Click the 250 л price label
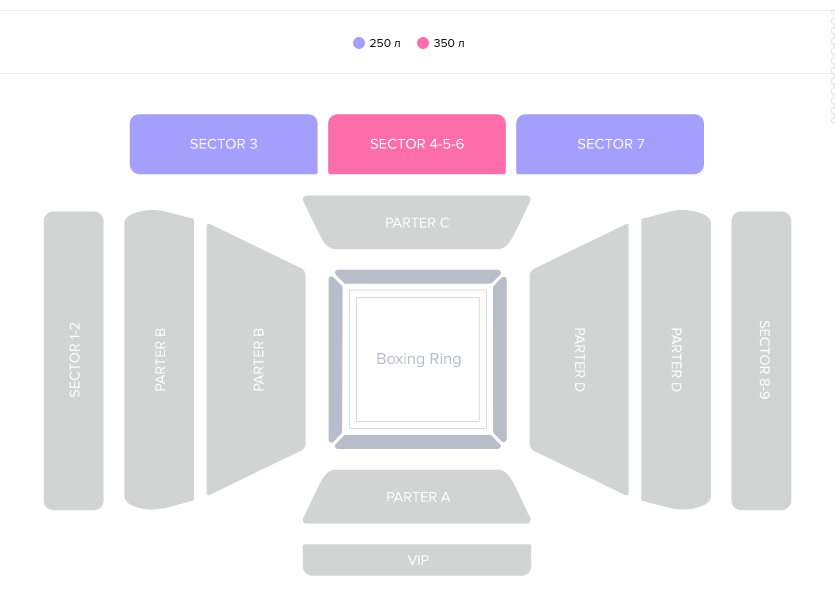 click(x=385, y=43)
